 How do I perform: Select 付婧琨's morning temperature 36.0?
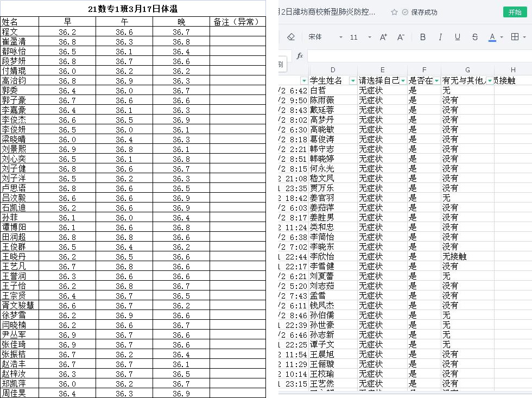[67, 71]
